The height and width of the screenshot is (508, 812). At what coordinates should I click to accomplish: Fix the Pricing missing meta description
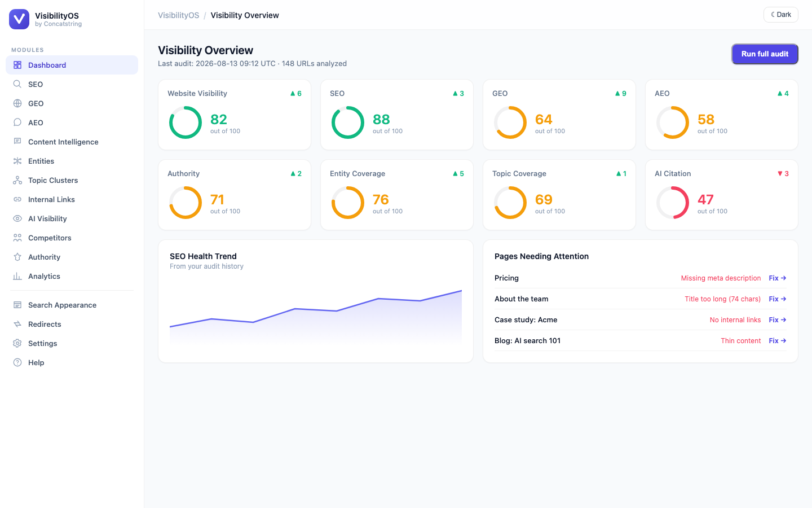point(778,278)
